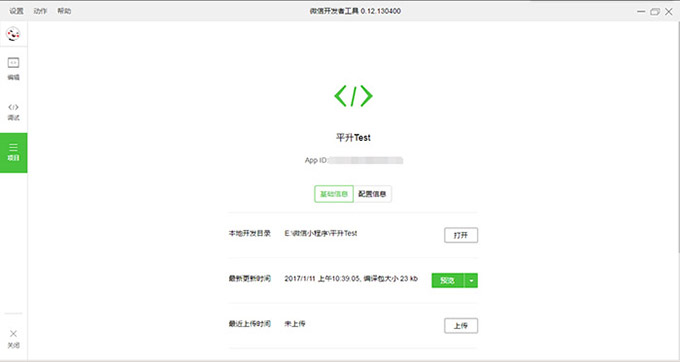Open the 动作 menu
Viewport: 680px width, 362px height.
click(40, 11)
